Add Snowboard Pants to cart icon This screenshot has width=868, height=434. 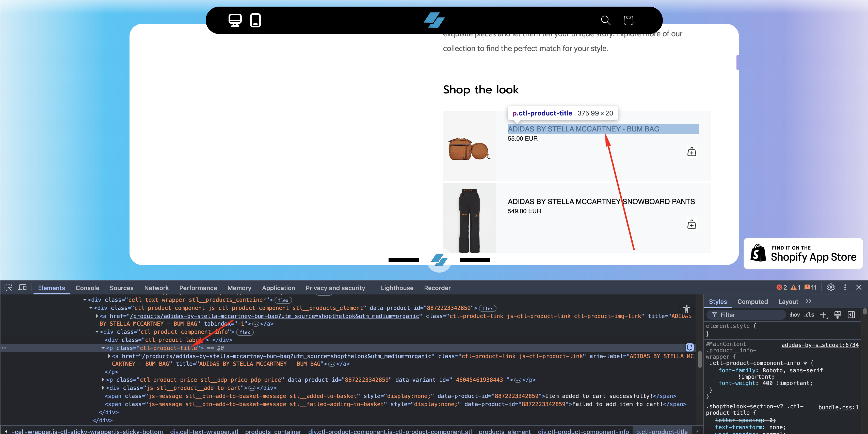692,225
